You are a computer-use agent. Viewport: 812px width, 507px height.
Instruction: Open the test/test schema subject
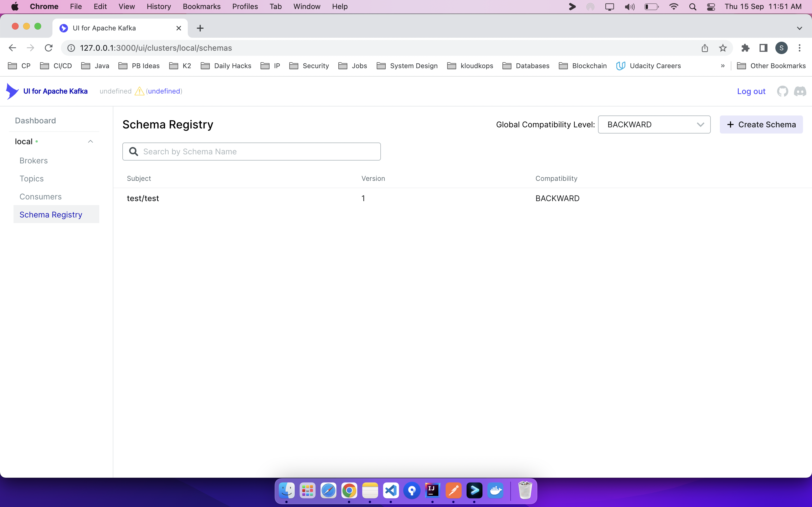pos(143,198)
